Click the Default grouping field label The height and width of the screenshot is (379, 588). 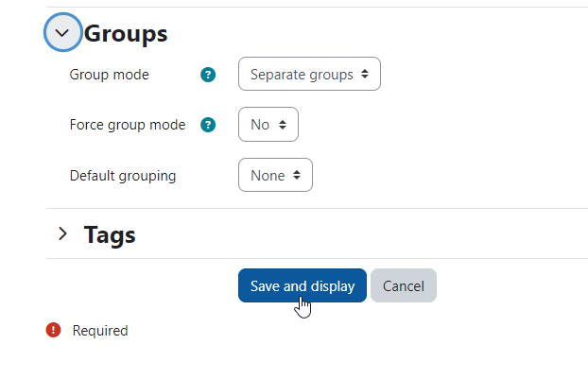click(x=123, y=176)
